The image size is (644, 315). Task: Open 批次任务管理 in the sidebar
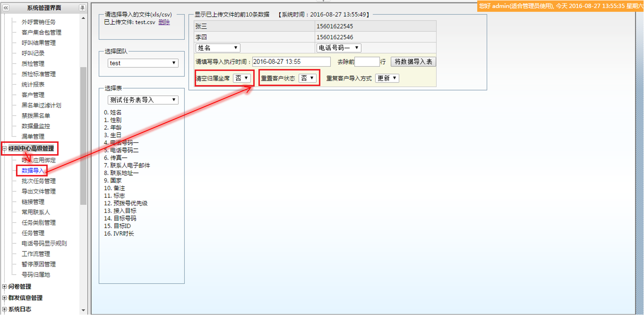point(39,181)
